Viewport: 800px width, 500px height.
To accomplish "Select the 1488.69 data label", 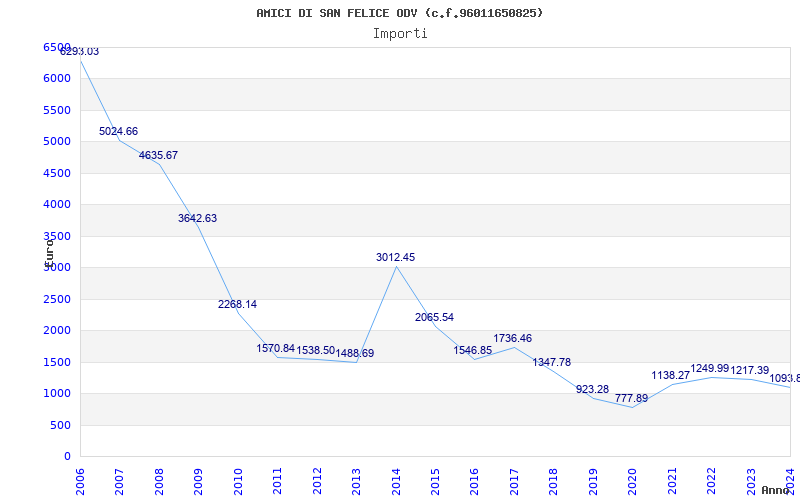I will point(355,353).
